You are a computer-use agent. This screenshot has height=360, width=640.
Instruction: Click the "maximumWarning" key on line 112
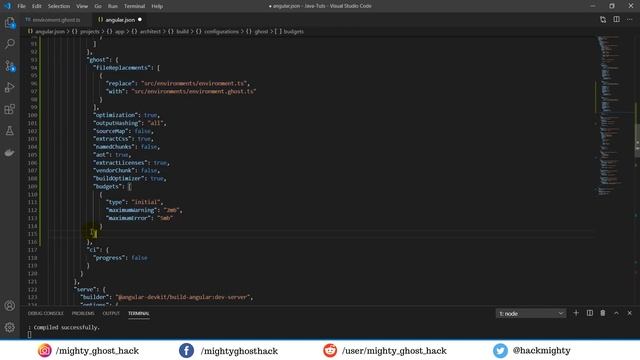[x=131, y=210]
